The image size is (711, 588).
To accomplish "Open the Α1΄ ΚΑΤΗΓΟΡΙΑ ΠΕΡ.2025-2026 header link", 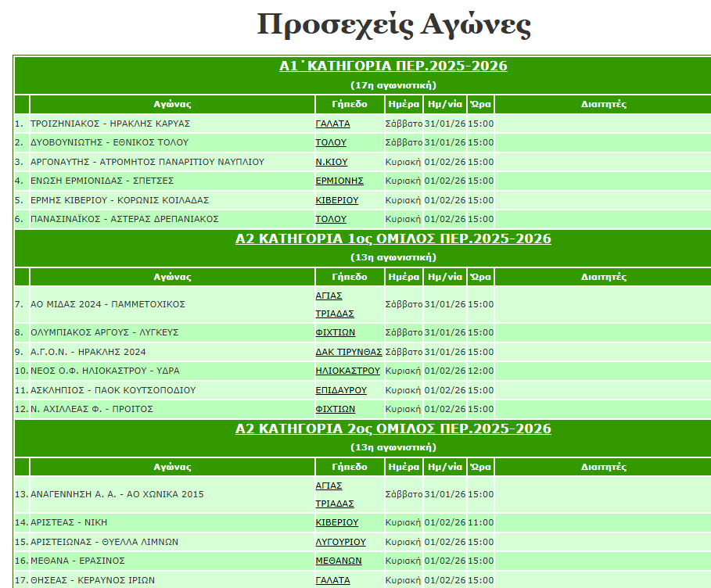I will point(393,66).
